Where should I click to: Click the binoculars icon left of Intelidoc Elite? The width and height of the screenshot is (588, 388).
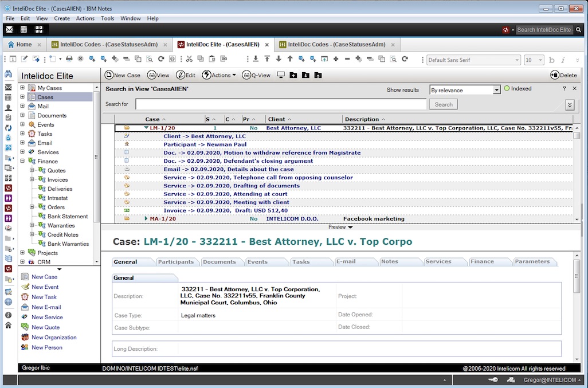[8, 74]
